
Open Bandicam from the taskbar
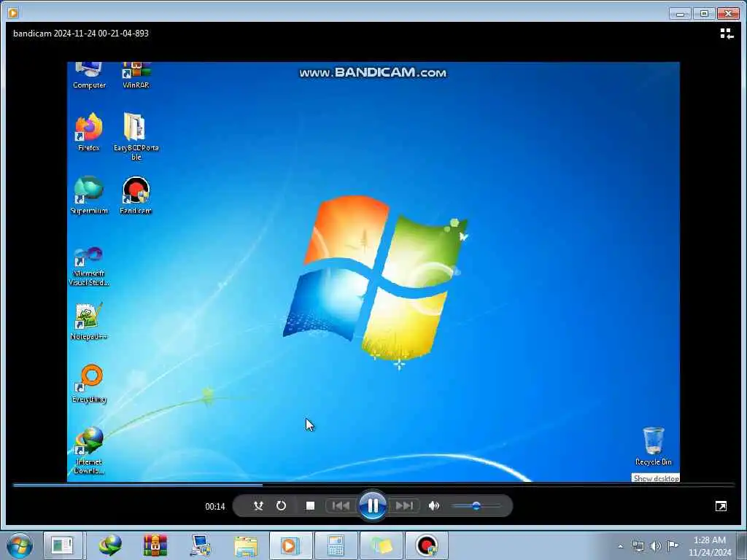(x=426, y=545)
